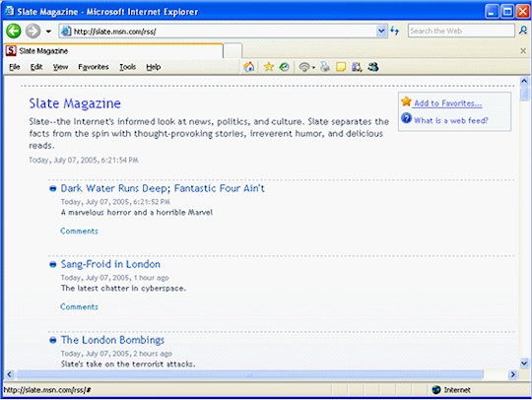This screenshot has width=532, height=400.
Task: Click the Messenger people icon in toolbar
Action: (372, 67)
